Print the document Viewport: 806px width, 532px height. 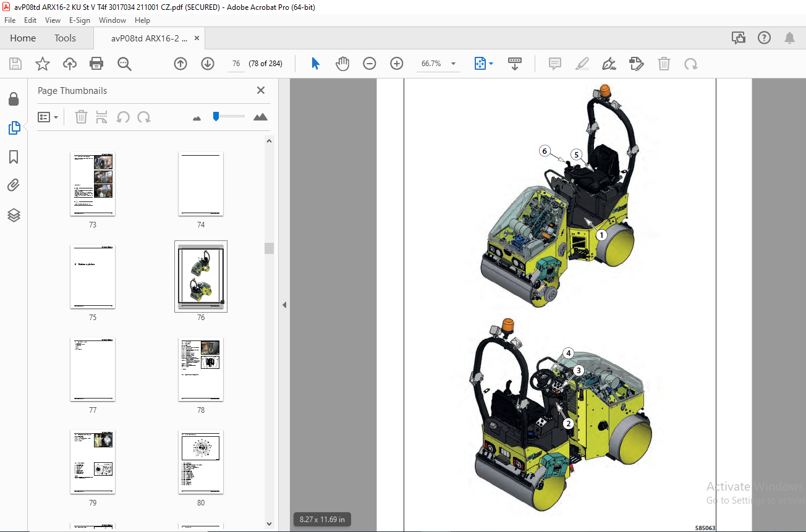[x=96, y=64]
